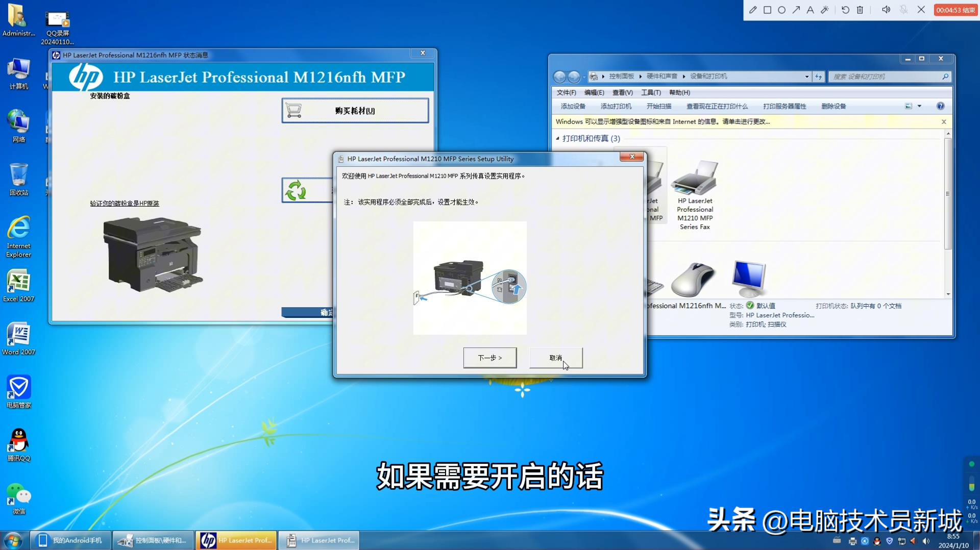Select the HP LaserJet M1210 MFP Series Fax icon
Screen dimensions: 980x550
(x=694, y=184)
